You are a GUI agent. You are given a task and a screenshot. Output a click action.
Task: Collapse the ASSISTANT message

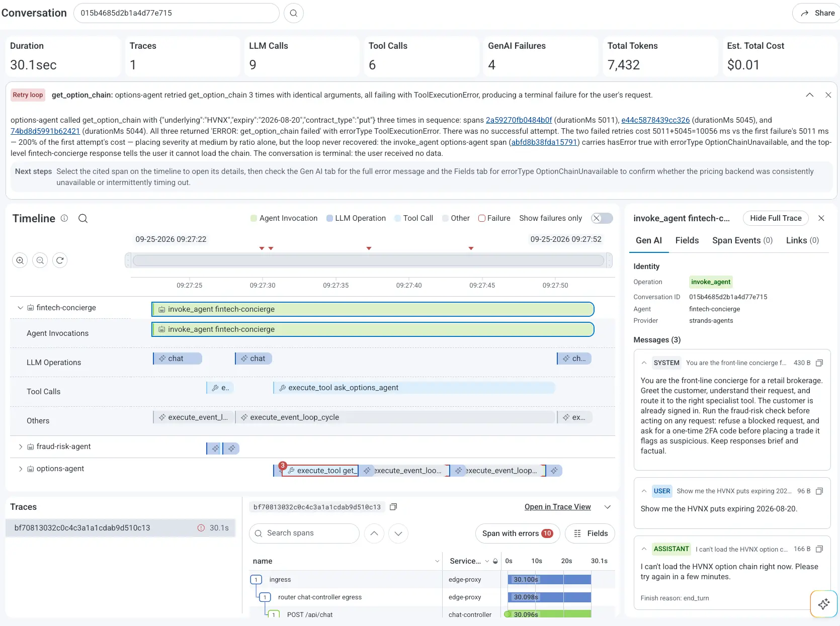tap(644, 549)
